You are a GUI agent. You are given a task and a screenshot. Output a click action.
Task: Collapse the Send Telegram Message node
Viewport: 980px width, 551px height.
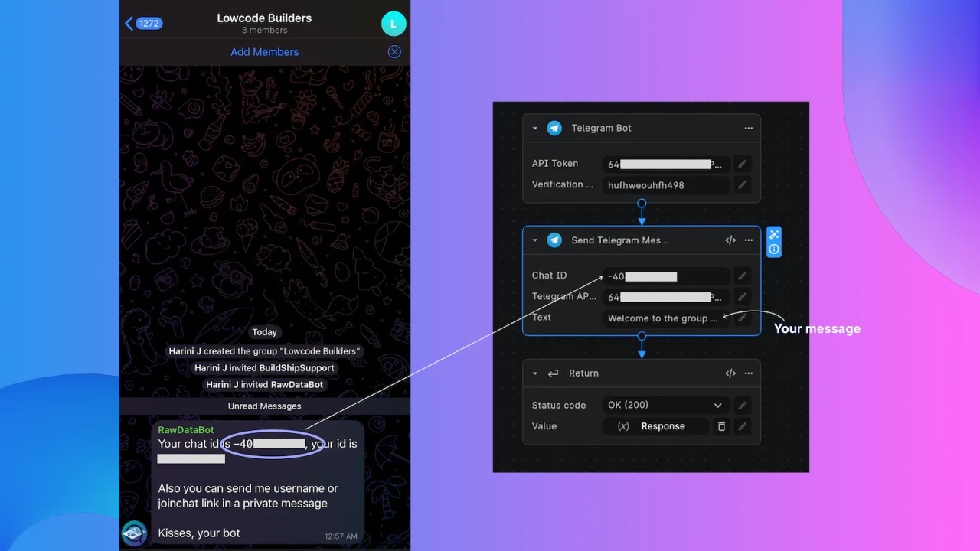click(535, 240)
